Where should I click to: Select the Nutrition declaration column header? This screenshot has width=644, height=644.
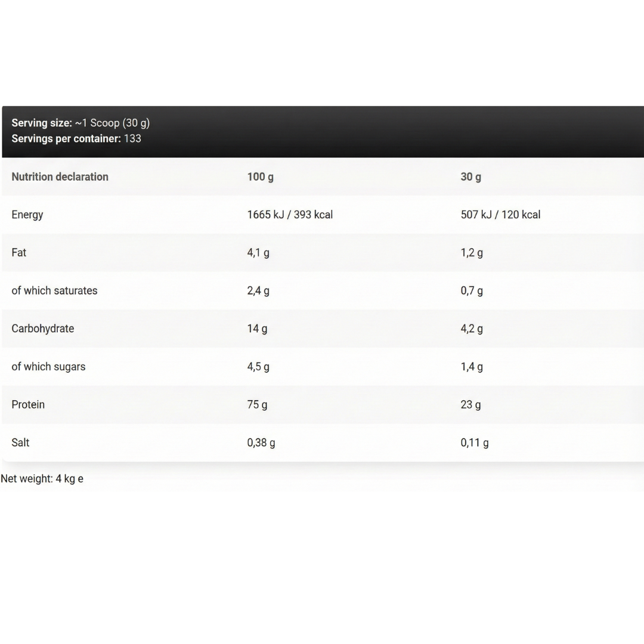click(x=60, y=177)
